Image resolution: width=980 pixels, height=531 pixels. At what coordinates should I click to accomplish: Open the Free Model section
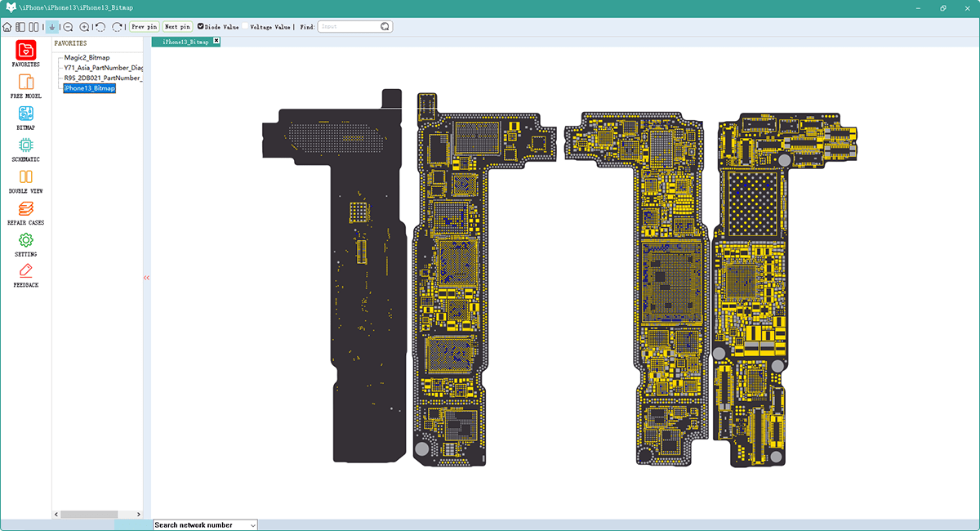25,83
